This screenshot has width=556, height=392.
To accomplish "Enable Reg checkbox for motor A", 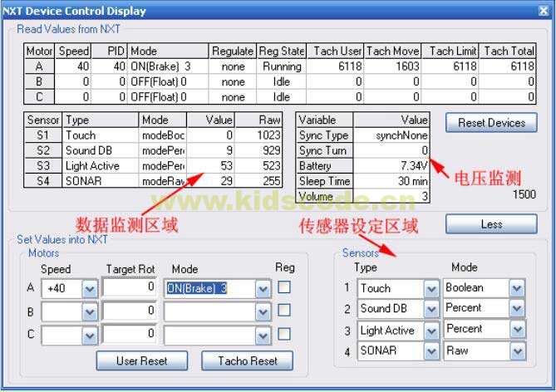I will pos(284,287).
